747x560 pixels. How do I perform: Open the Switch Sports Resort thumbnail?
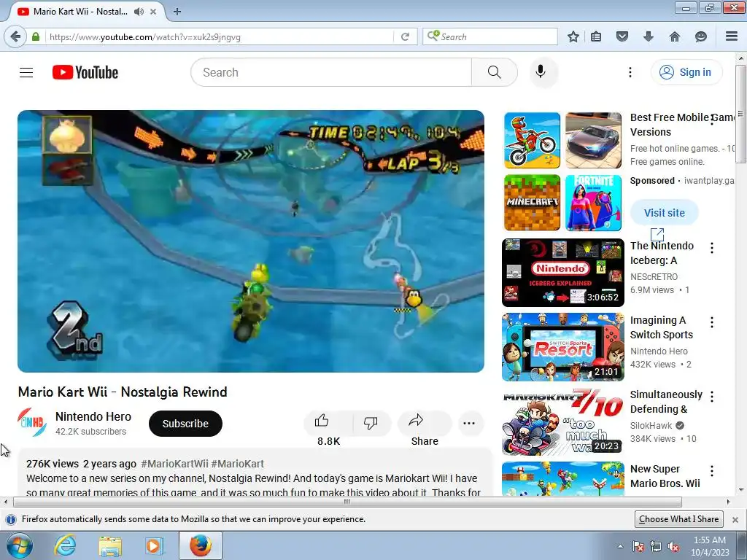pos(563,347)
